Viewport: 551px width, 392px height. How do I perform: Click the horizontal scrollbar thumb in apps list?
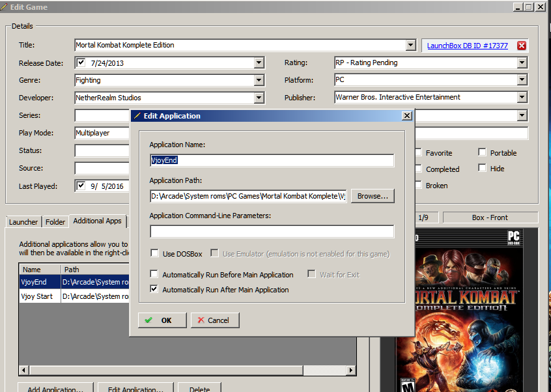click(x=167, y=371)
